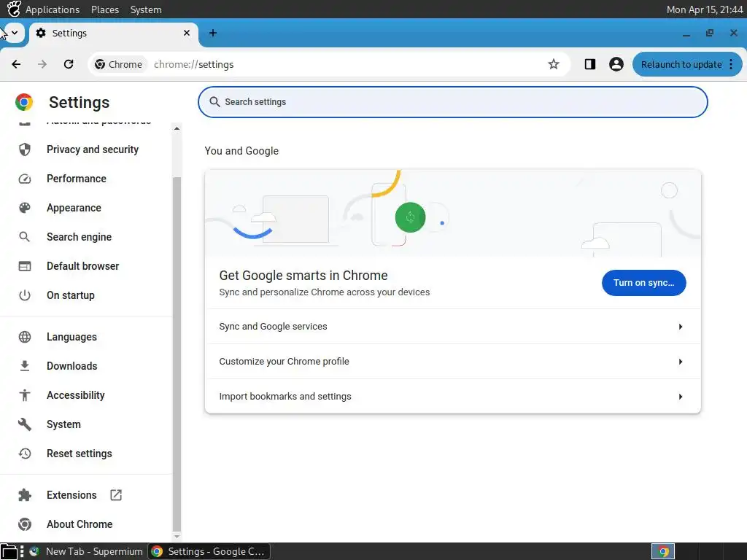The image size is (747, 560).
Task: Click the Privacy and security shield icon
Action: (x=25, y=149)
